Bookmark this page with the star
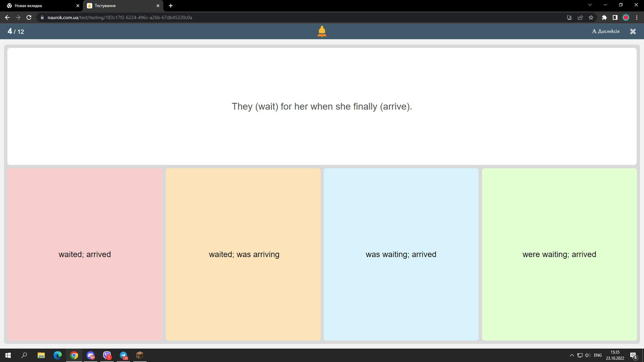 591,17
